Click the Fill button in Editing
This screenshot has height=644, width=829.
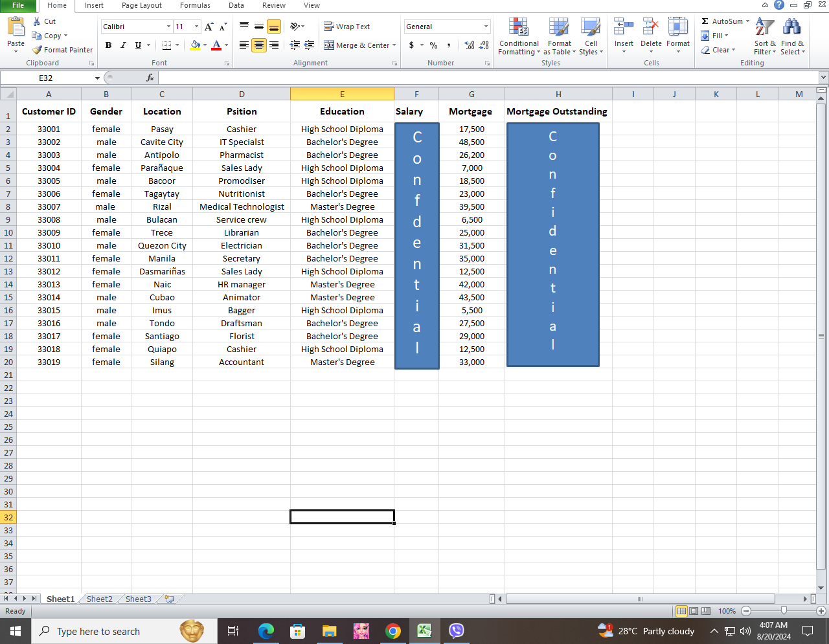pyautogui.click(x=714, y=36)
